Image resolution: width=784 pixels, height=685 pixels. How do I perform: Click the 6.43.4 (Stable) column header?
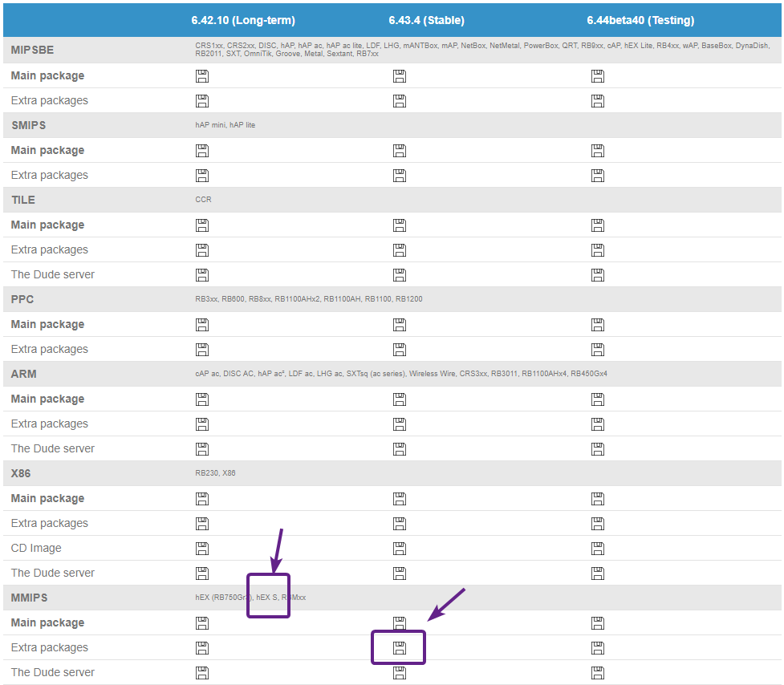click(426, 20)
